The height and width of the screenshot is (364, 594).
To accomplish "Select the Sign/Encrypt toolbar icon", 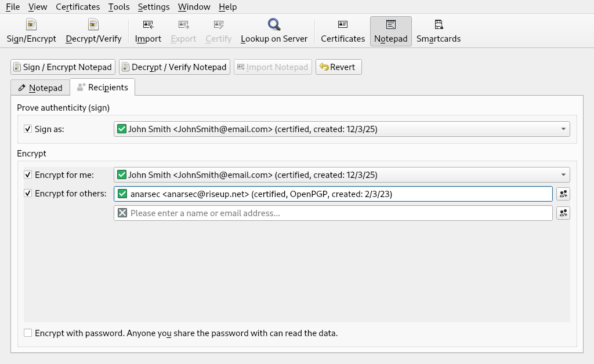I will pos(31,30).
